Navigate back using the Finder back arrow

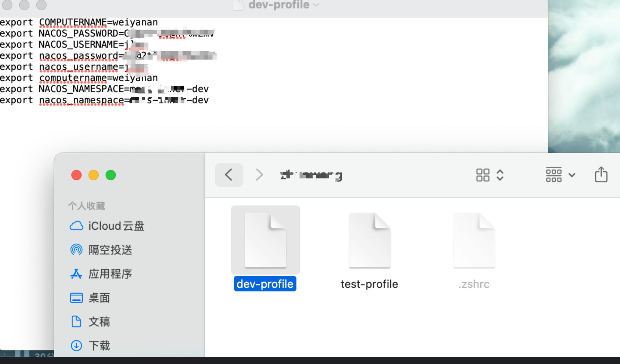coord(229,175)
